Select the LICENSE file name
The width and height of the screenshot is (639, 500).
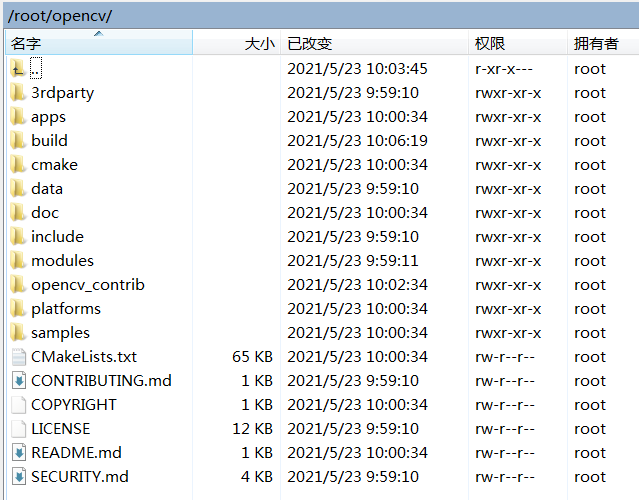61,429
